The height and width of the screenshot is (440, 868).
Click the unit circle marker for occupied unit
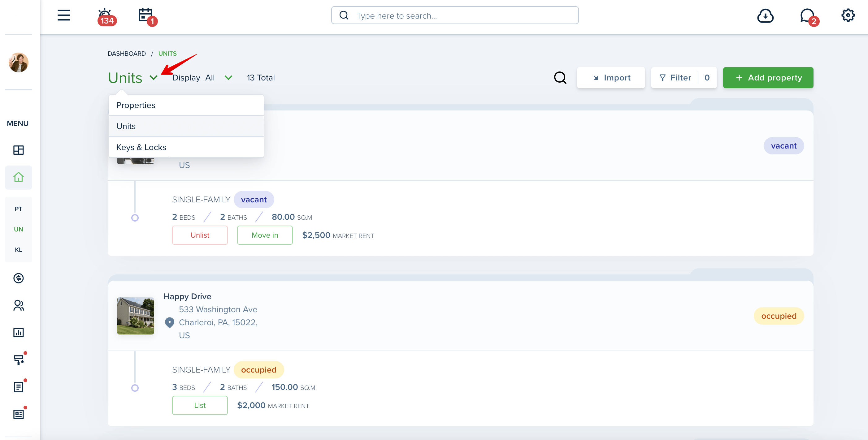coord(135,388)
